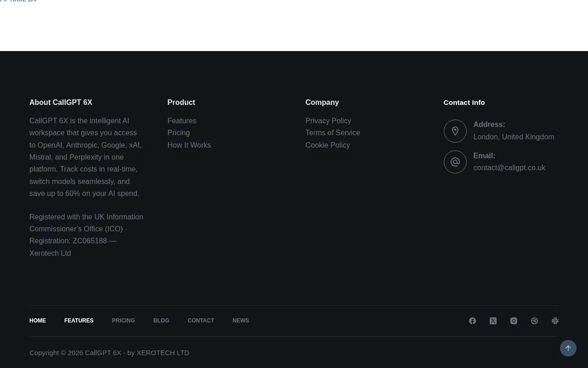Open the Instagram social icon

pyautogui.click(x=514, y=321)
